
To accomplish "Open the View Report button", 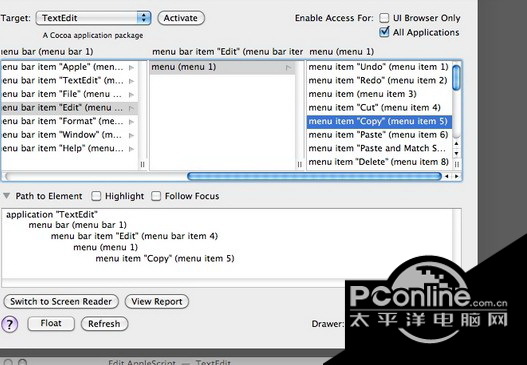I will tap(157, 301).
